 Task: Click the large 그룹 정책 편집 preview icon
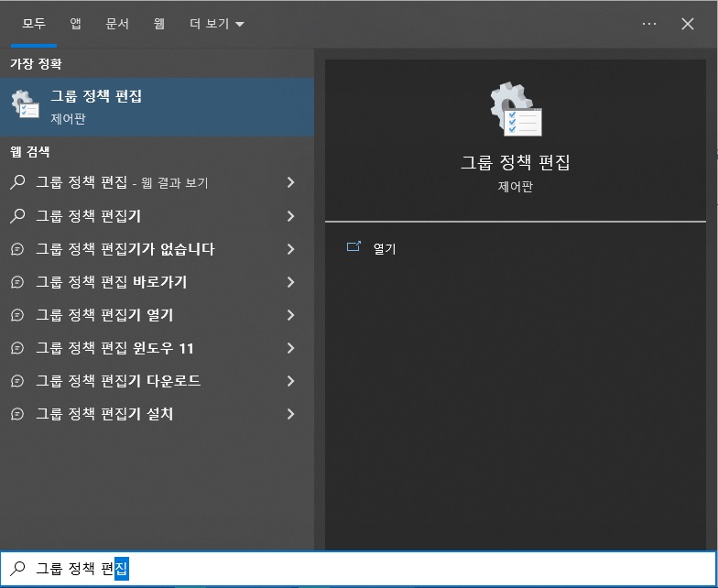516,109
